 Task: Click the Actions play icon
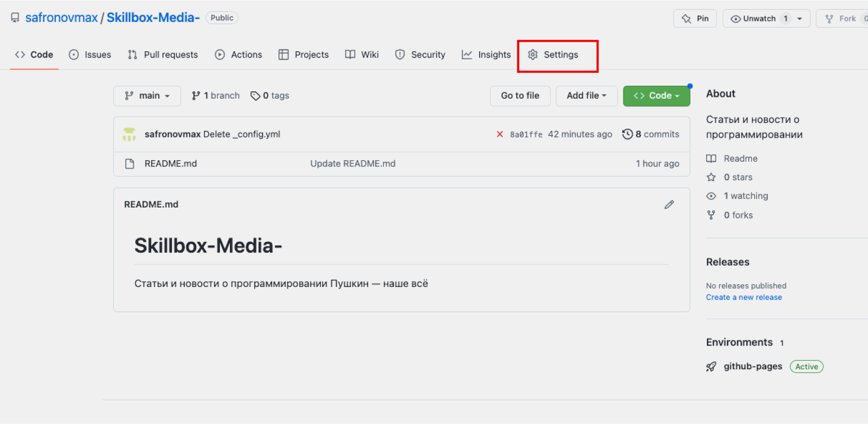pyautogui.click(x=220, y=55)
